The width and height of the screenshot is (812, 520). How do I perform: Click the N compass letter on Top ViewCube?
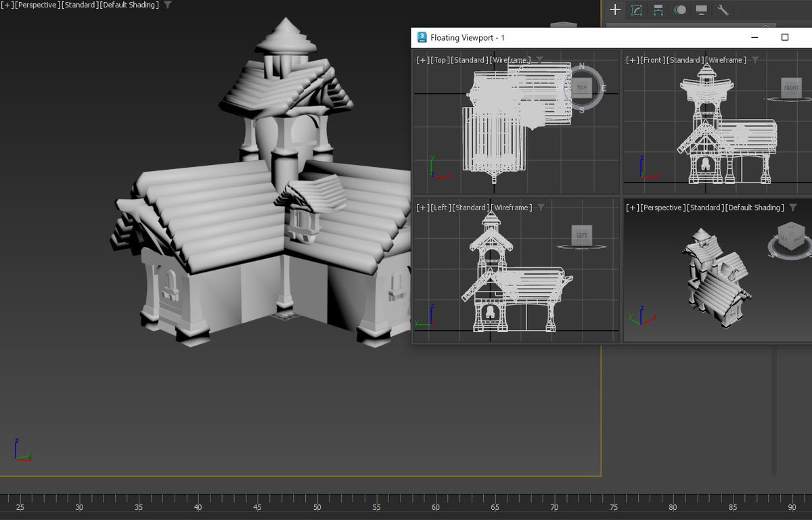point(582,66)
